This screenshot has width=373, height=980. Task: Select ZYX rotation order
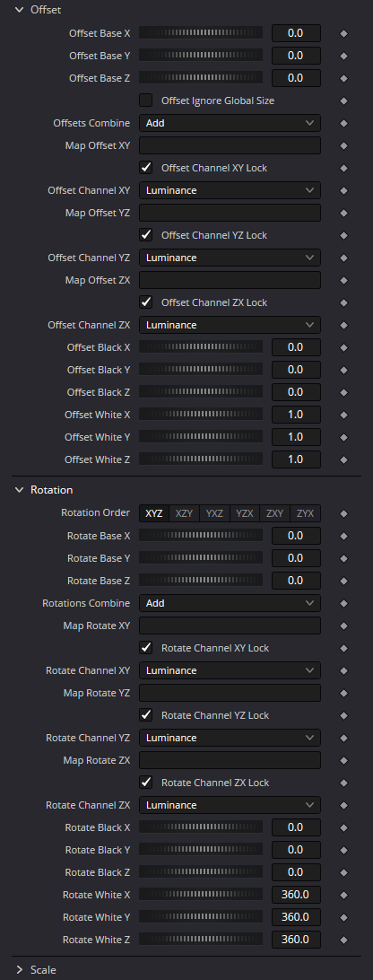(306, 513)
